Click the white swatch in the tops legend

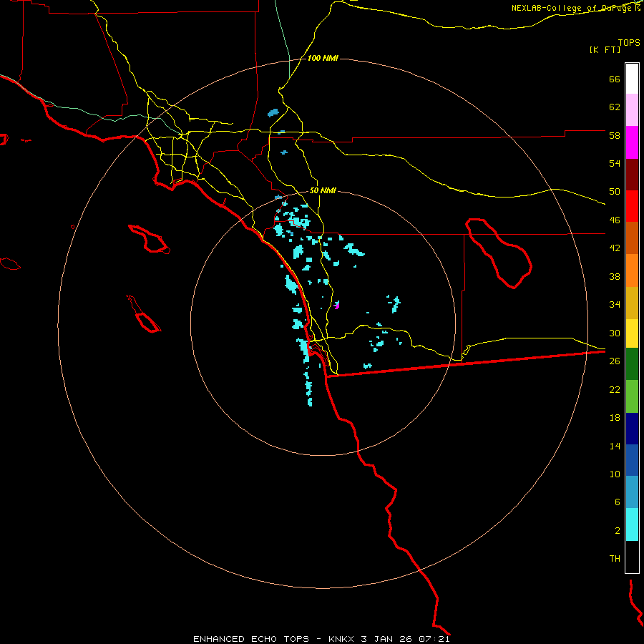coord(632,79)
